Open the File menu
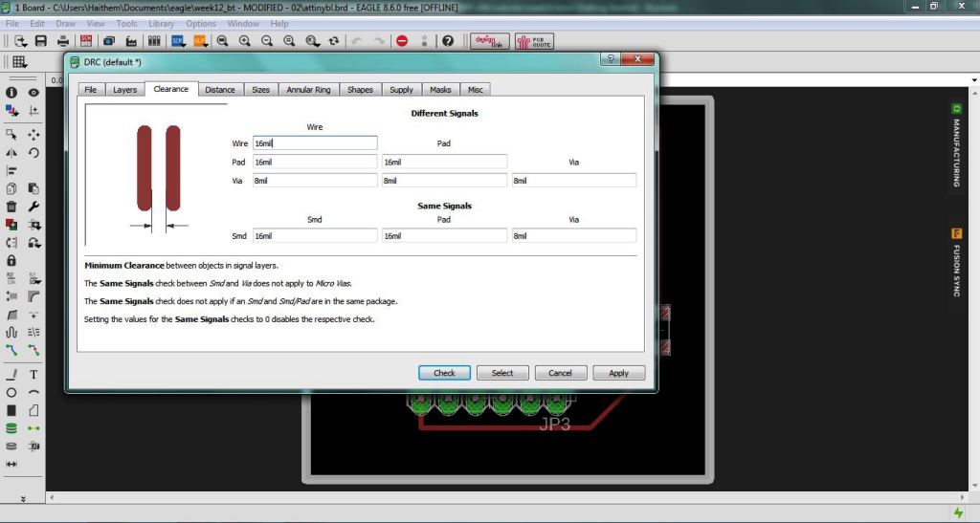The image size is (980, 523). point(11,23)
